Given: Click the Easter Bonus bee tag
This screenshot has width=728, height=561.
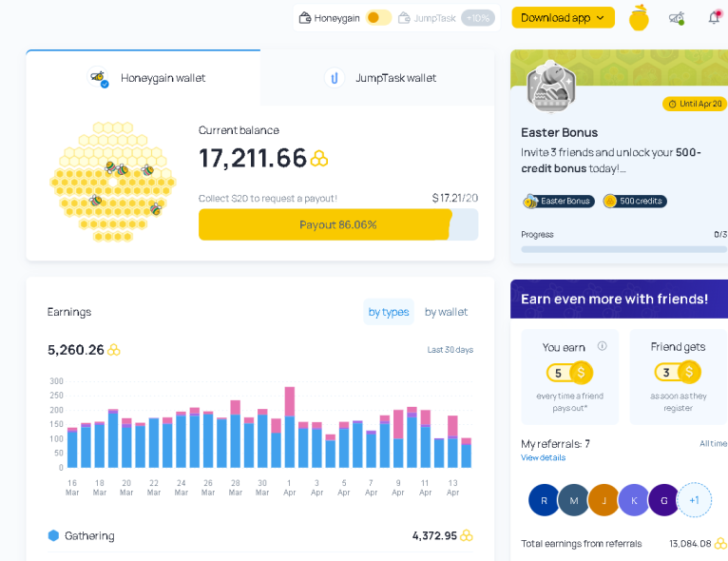Looking at the screenshot, I should point(559,201).
